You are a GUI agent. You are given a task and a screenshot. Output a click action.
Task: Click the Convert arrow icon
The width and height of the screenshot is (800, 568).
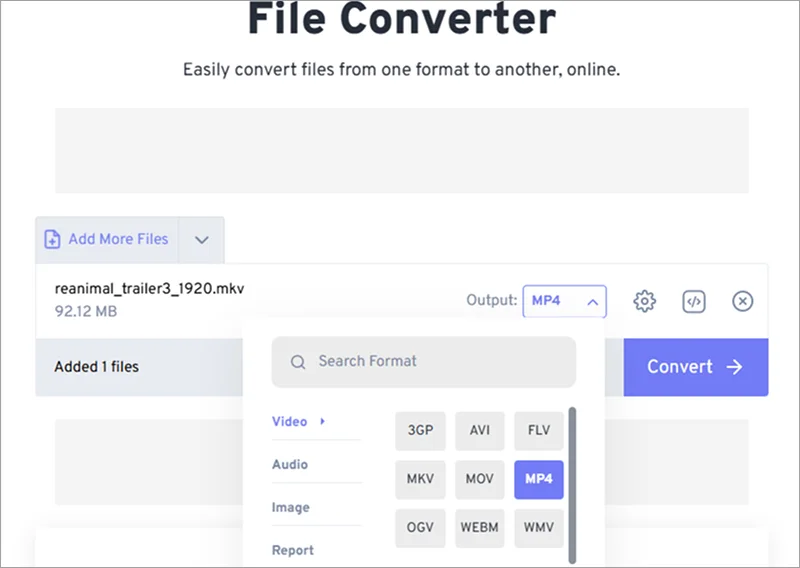[x=735, y=366]
